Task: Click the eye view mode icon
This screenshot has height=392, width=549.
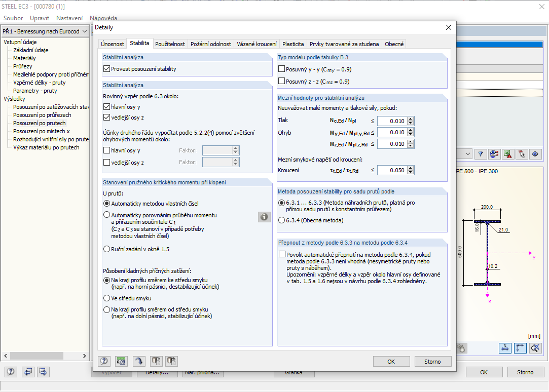Action: 535,154
